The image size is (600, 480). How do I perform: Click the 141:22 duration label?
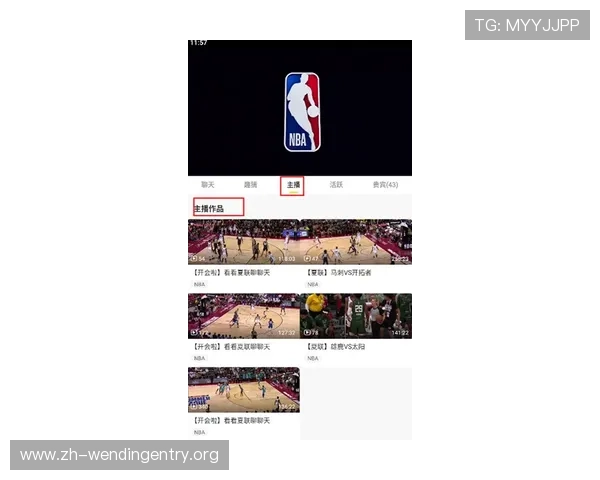pos(400,333)
